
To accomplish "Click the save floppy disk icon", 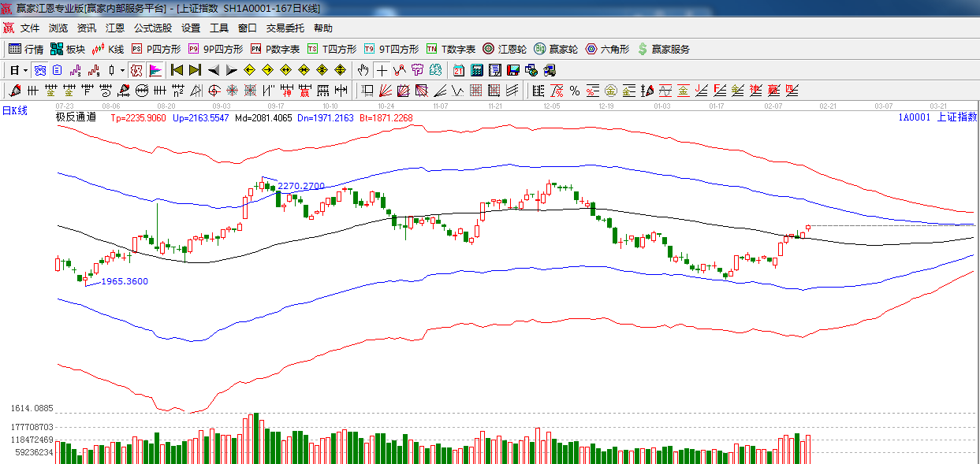I will 513,70.
